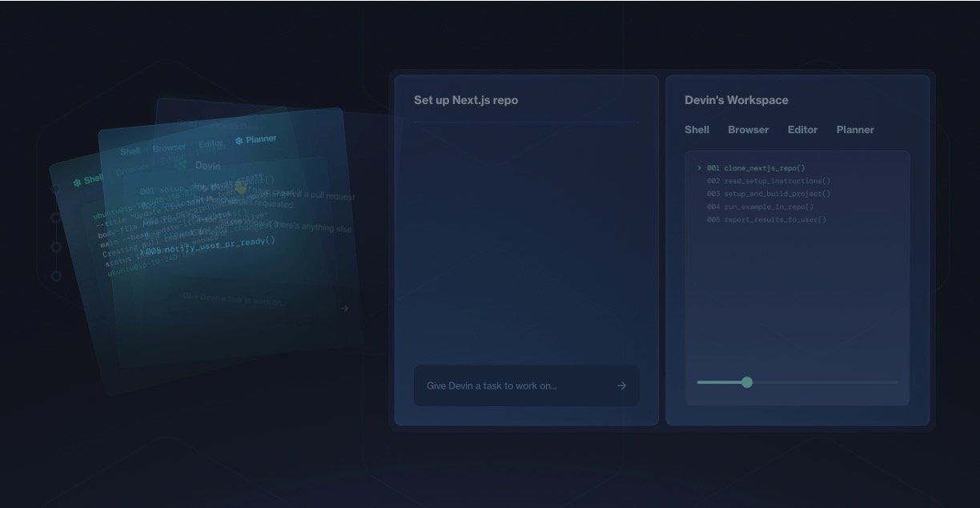Switch to the Browser tab
The image size is (980, 508).
click(x=748, y=130)
